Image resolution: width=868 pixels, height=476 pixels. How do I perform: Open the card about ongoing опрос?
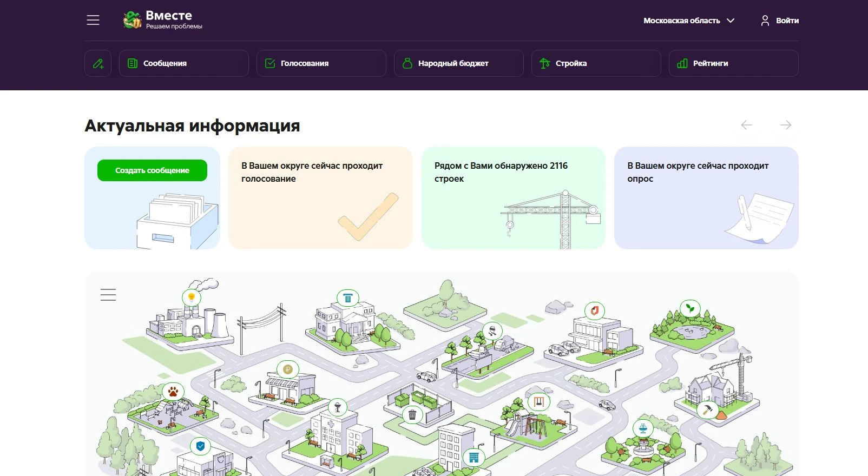[x=706, y=198]
